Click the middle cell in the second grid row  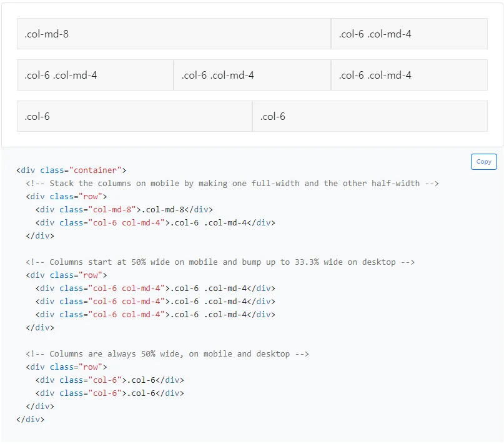coord(252,76)
